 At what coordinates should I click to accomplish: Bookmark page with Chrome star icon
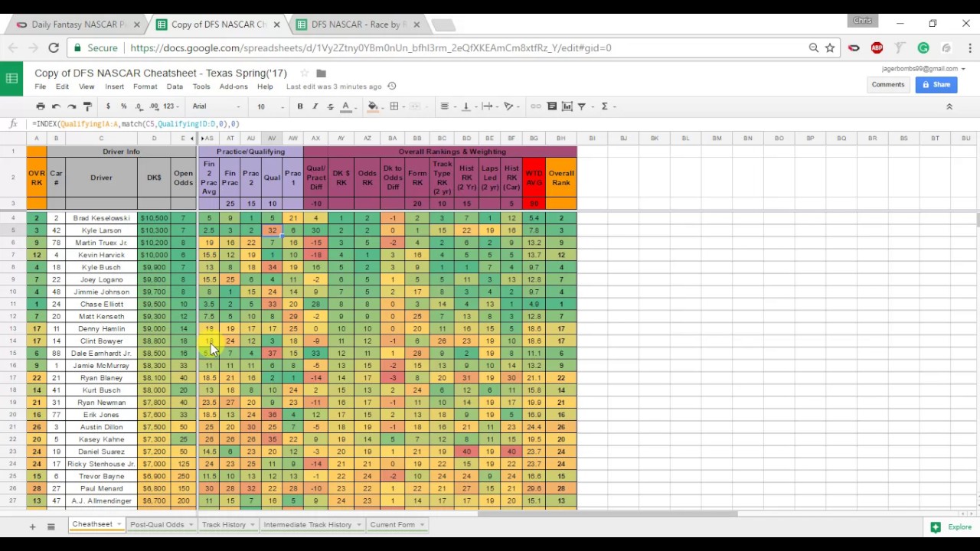coord(830,47)
